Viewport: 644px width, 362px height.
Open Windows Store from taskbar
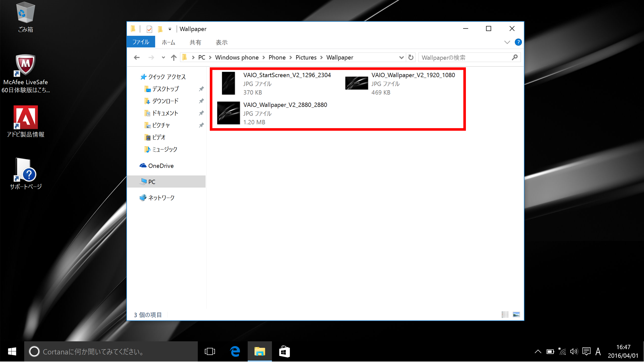[284, 351]
